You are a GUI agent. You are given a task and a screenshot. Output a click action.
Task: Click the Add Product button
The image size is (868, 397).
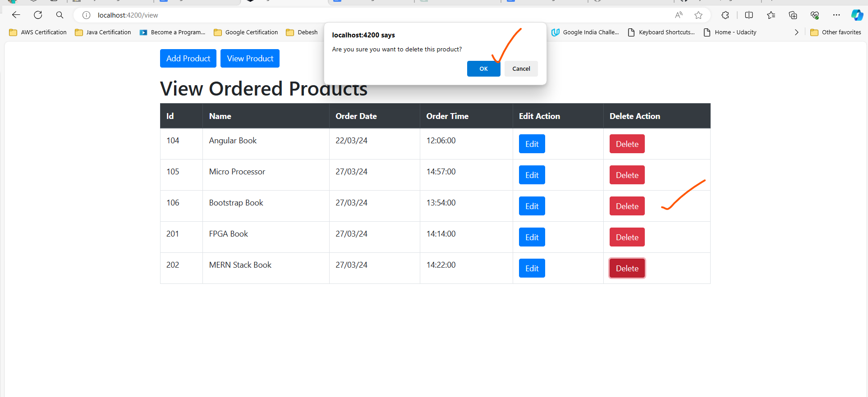coord(188,59)
